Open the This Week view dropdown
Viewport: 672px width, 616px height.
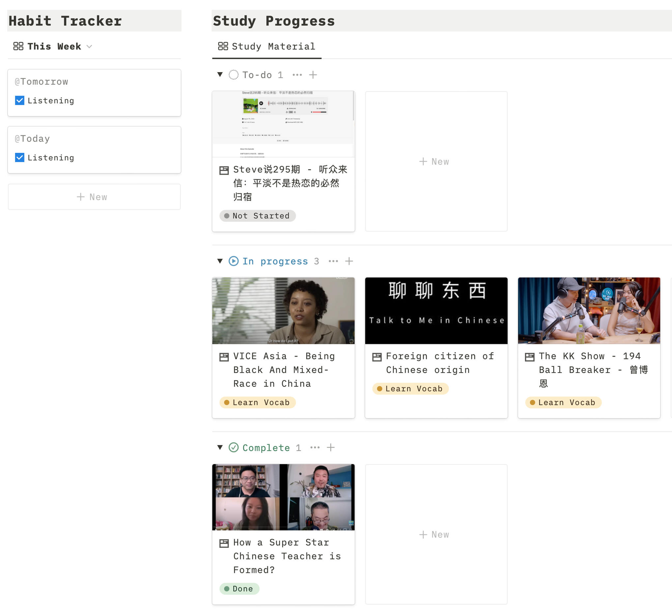tap(89, 47)
